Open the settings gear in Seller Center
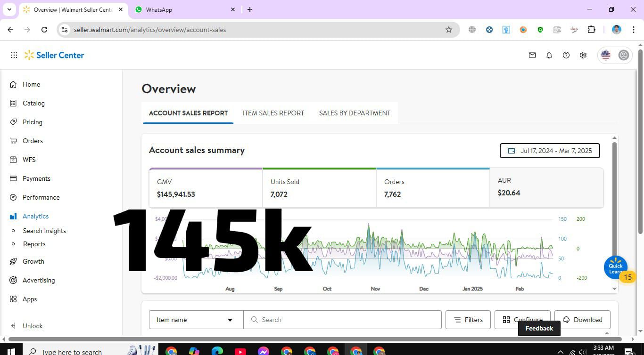Viewport: 644px width, 355px height. pyautogui.click(x=583, y=55)
